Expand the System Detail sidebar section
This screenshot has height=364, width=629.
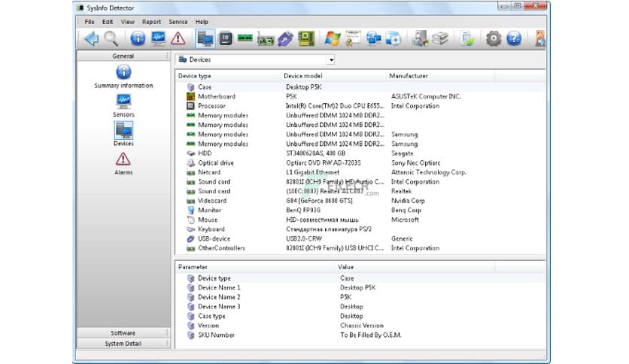coord(123,344)
